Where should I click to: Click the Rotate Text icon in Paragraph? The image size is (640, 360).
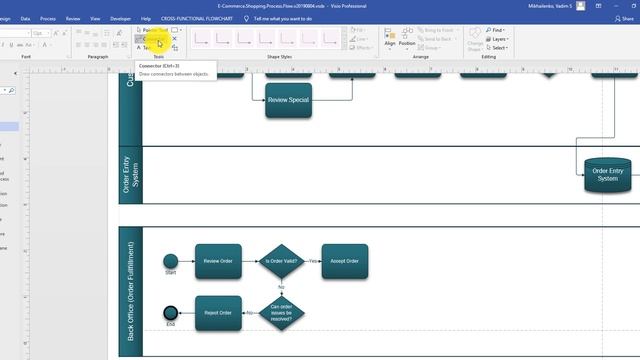[x=119, y=33]
